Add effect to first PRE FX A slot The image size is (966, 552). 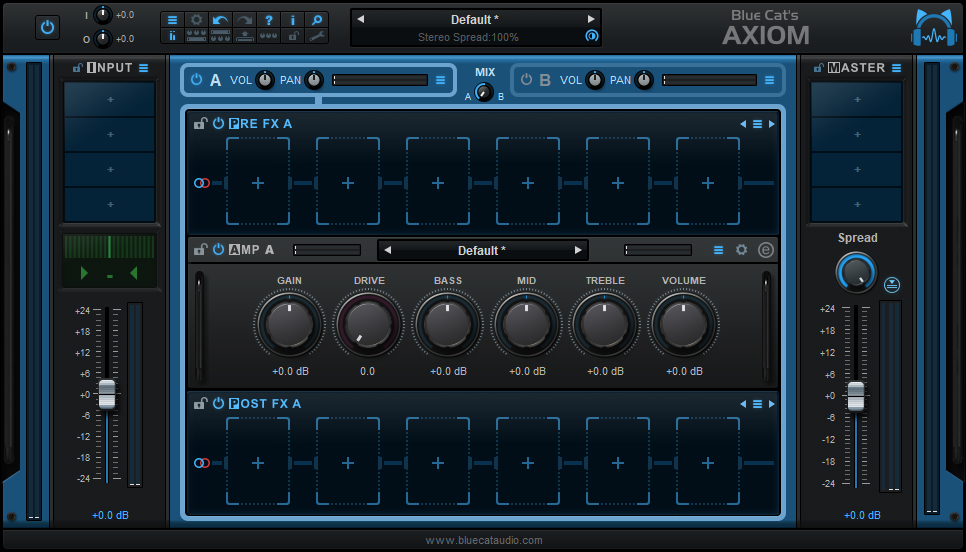(258, 182)
